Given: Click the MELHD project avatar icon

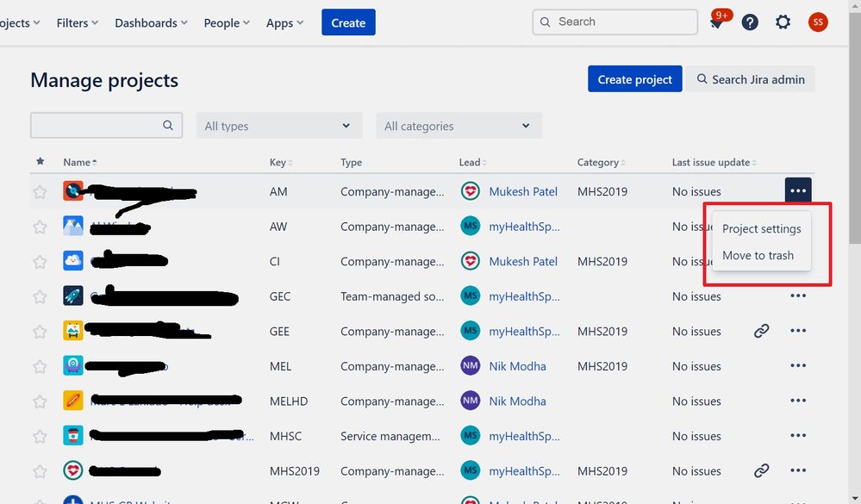Looking at the screenshot, I should (x=73, y=401).
